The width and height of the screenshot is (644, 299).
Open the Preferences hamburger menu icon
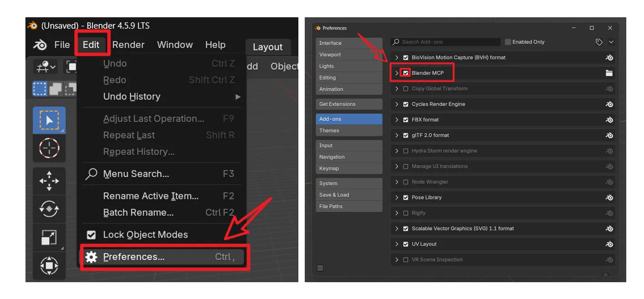click(320, 268)
